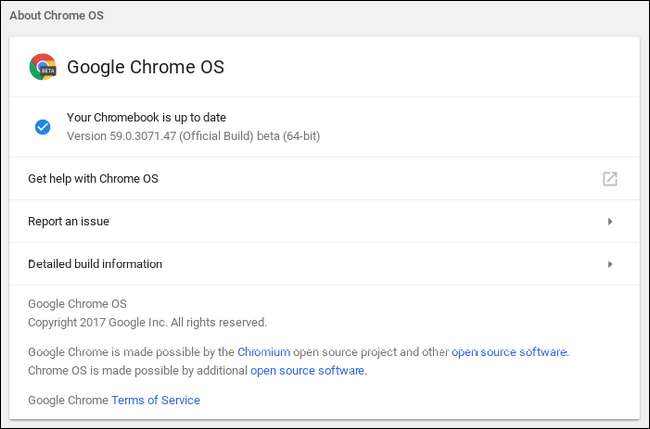
Task: Open Get help with Chrome OS
Action: point(93,179)
